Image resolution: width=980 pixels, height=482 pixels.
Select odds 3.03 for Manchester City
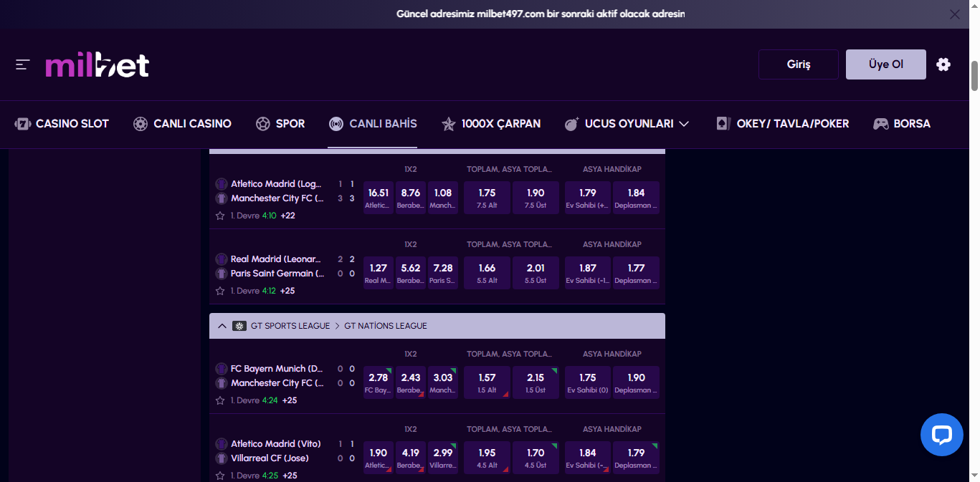click(x=443, y=382)
